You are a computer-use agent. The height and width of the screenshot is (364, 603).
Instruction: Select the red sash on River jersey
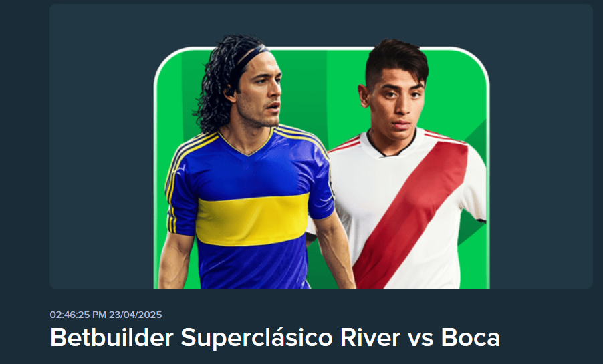[x=412, y=213]
